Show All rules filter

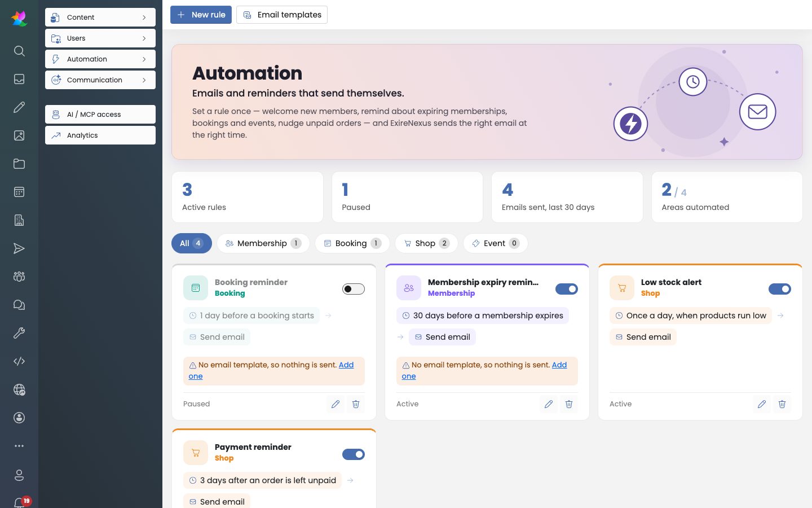coord(192,243)
